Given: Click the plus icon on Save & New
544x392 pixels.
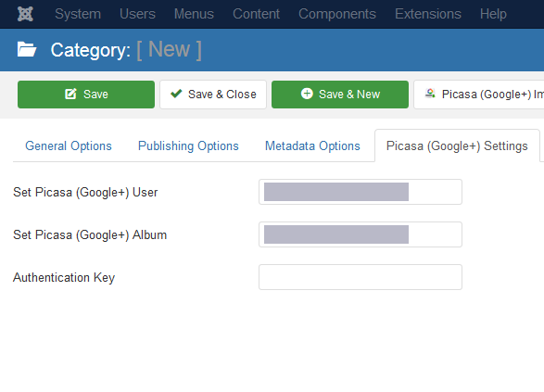Looking at the screenshot, I should [x=307, y=94].
